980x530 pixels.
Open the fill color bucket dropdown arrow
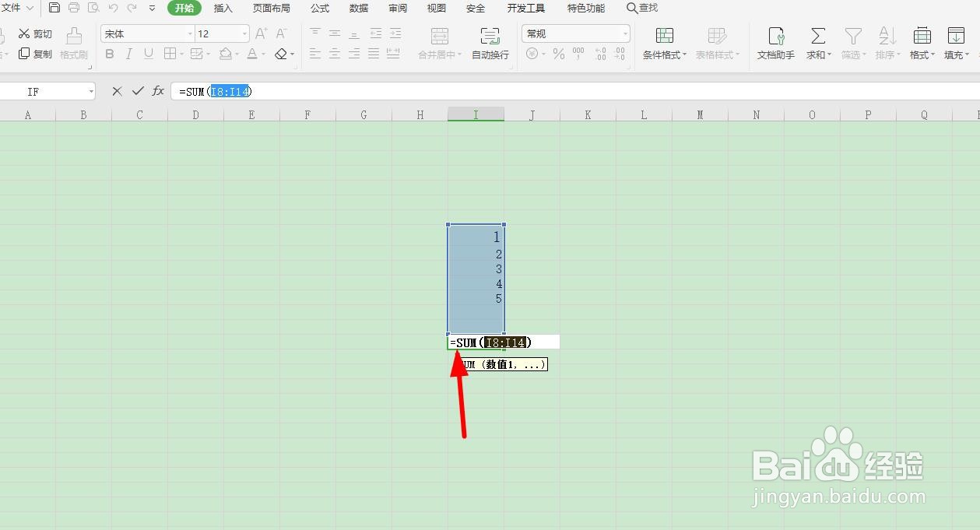pyautogui.click(x=237, y=54)
